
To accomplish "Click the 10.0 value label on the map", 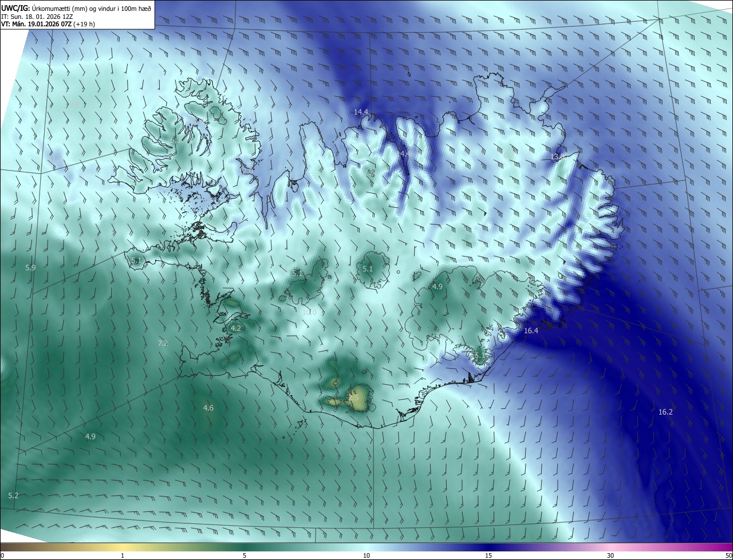I will tap(309, 312).
